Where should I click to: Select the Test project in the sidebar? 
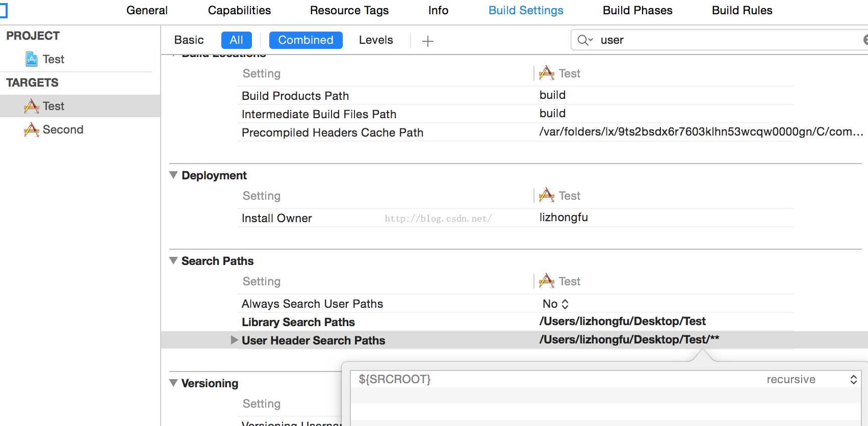53,59
